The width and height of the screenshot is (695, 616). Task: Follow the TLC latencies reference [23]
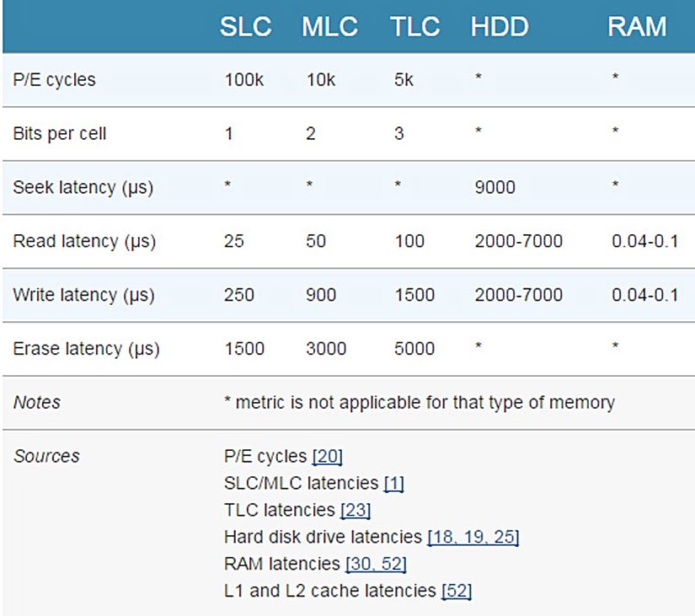tap(355, 510)
